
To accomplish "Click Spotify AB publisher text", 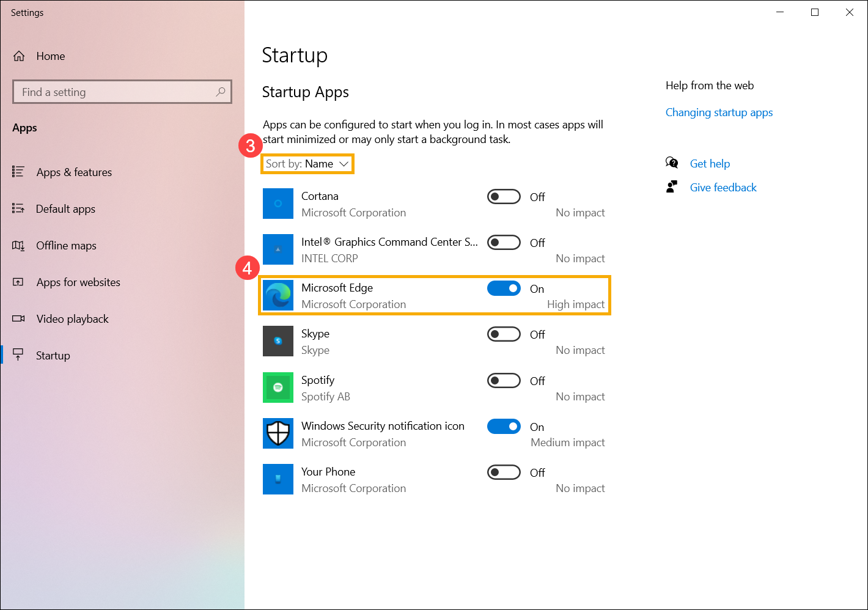I will click(326, 397).
